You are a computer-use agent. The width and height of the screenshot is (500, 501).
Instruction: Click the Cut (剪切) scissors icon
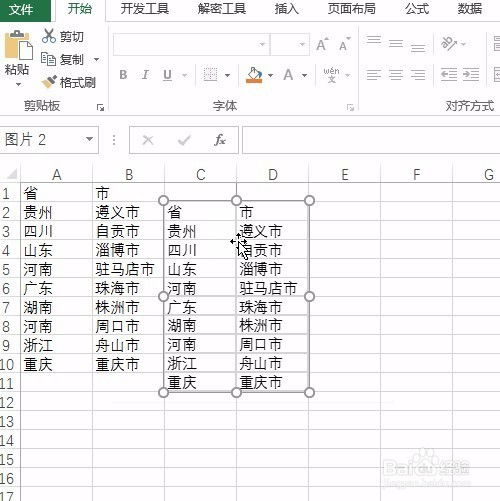pos(49,36)
